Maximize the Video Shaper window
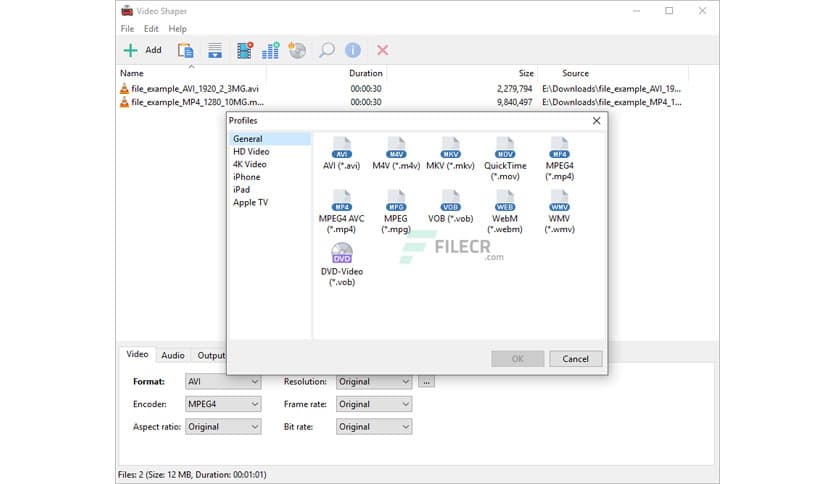Image resolution: width=836 pixels, height=484 pixels. (x=669, y=11)
